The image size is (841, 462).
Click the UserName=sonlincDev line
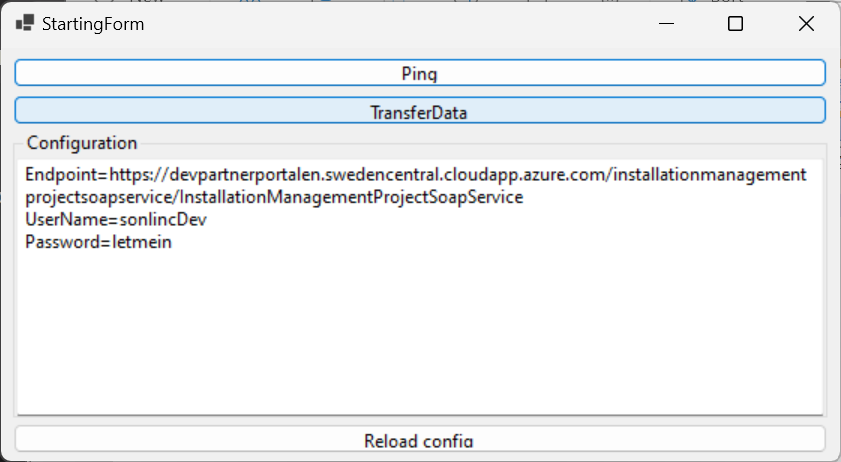(116, 219)
